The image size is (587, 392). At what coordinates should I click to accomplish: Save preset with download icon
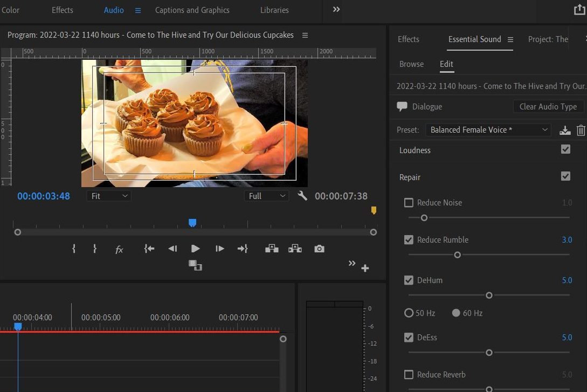pos(565,130)
